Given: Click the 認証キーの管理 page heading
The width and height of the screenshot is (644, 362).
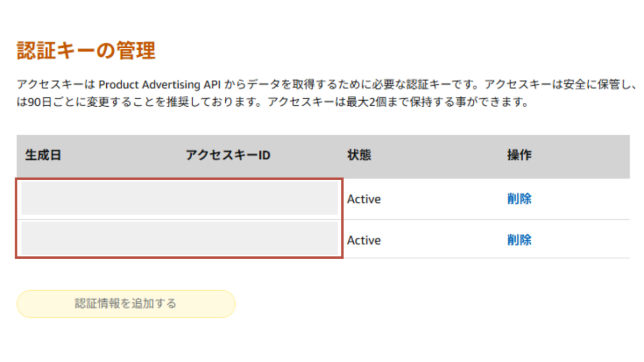Looking at the screenshot, I should click(x=86, y=51).
